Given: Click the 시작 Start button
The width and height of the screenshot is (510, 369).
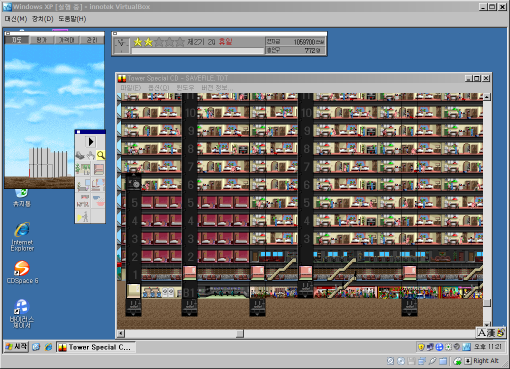Looking at the screenshot, I should [x=16, y=347].
